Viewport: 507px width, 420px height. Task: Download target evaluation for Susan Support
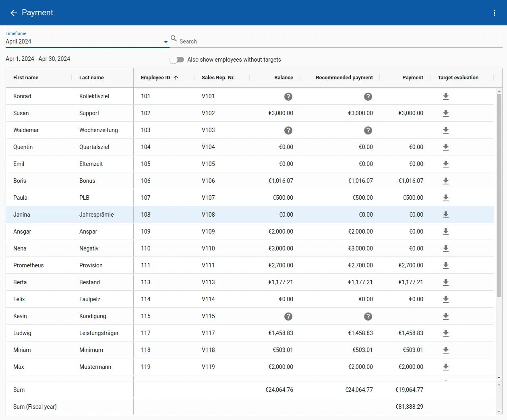[445, 113]
